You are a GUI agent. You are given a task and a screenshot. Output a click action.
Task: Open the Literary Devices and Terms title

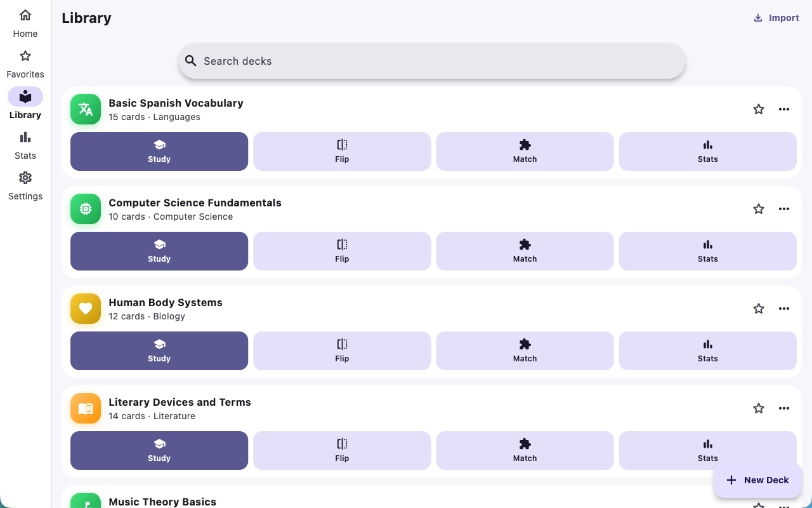click(180, 402)
